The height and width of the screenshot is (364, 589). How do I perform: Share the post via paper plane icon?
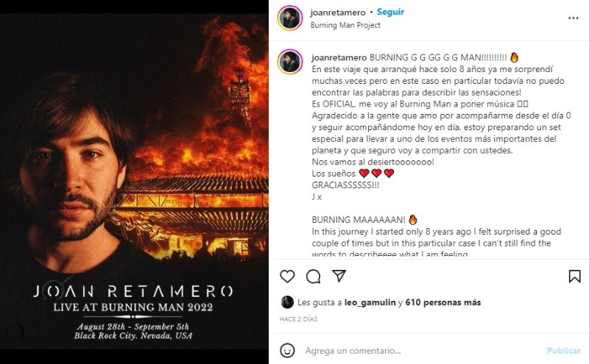pyautogui.click(x=339, y=276)
